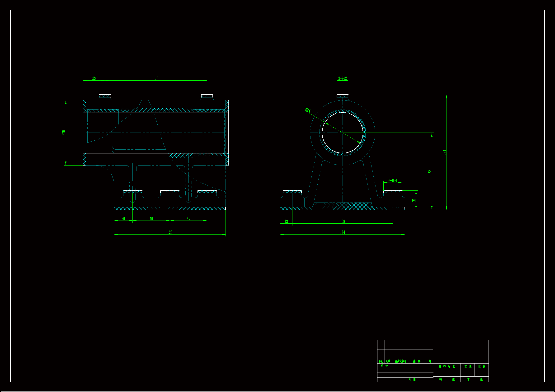Click the 110 dimension text
This screenshot has height=392, width=555.
156,78
